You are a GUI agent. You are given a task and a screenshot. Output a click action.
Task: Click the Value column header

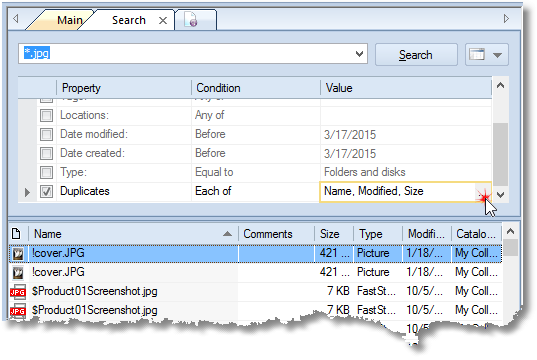[406, 88]
